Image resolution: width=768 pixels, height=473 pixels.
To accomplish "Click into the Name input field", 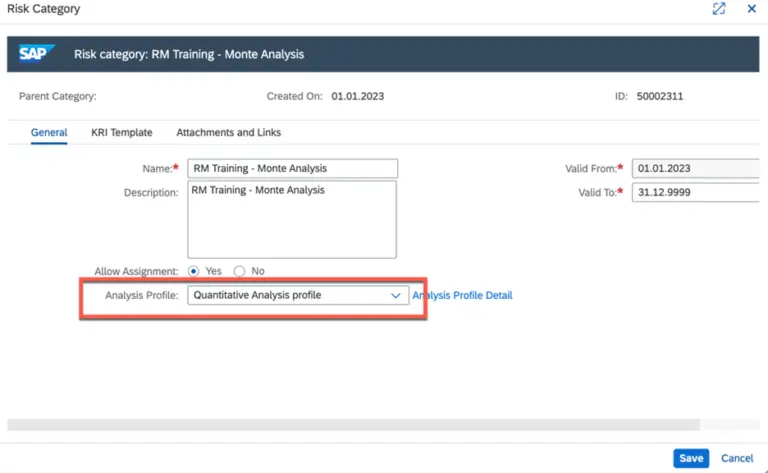I will point(292,168).
